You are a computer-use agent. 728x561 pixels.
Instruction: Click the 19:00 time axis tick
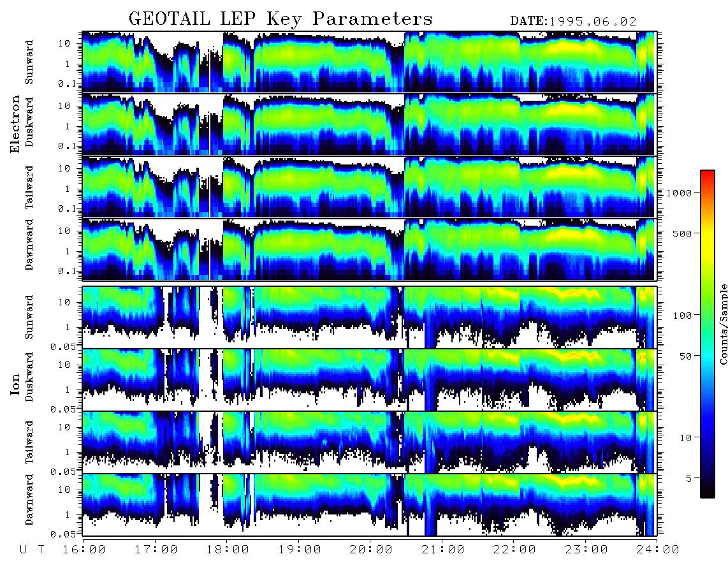[x=298, y=550]
